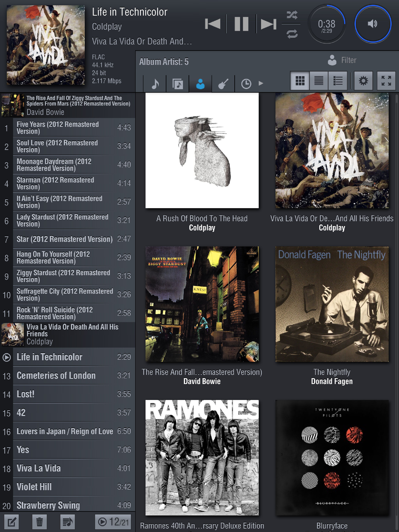Click Coldplay artist name in now-playing header
399x532 pixels.
tap(107, 26)
